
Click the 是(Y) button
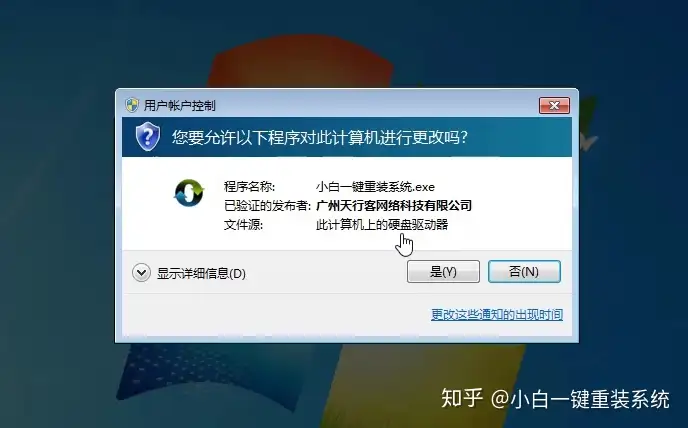point(443,271)
